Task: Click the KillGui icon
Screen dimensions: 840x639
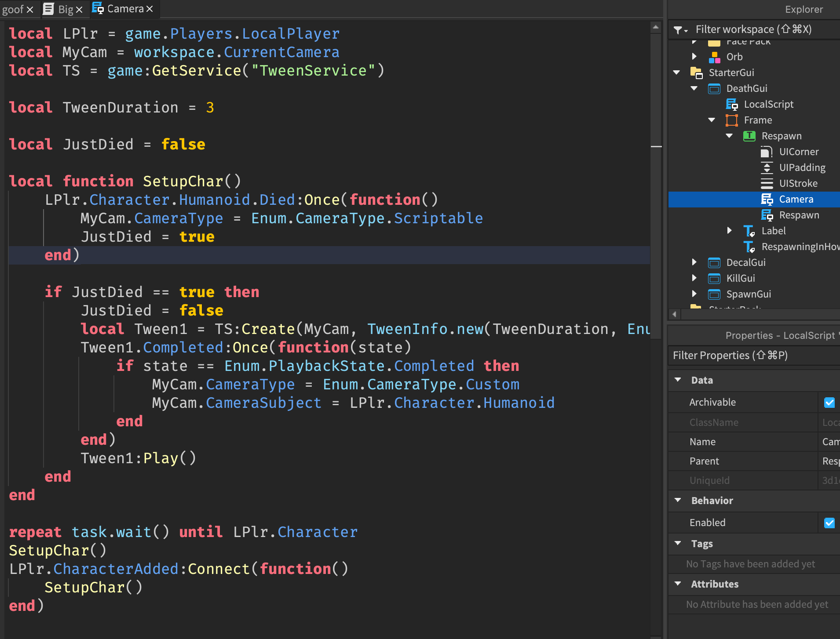Action: pyautogui.click(x=714, y=279)
